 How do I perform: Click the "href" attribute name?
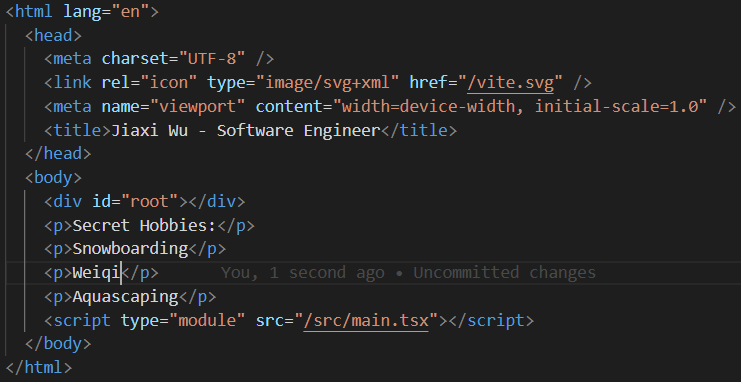coord(428,83)
